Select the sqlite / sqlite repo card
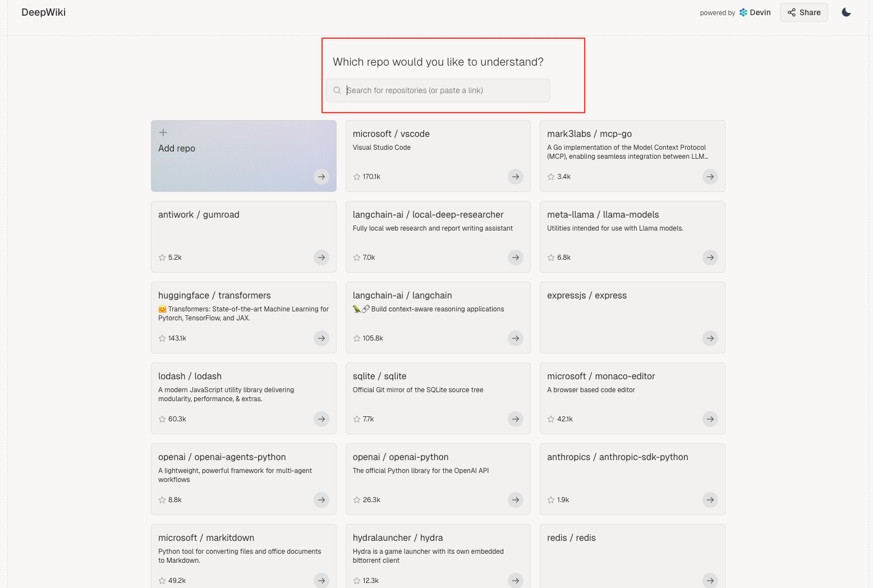Viewport: 873px width, 588px height. 438,398
